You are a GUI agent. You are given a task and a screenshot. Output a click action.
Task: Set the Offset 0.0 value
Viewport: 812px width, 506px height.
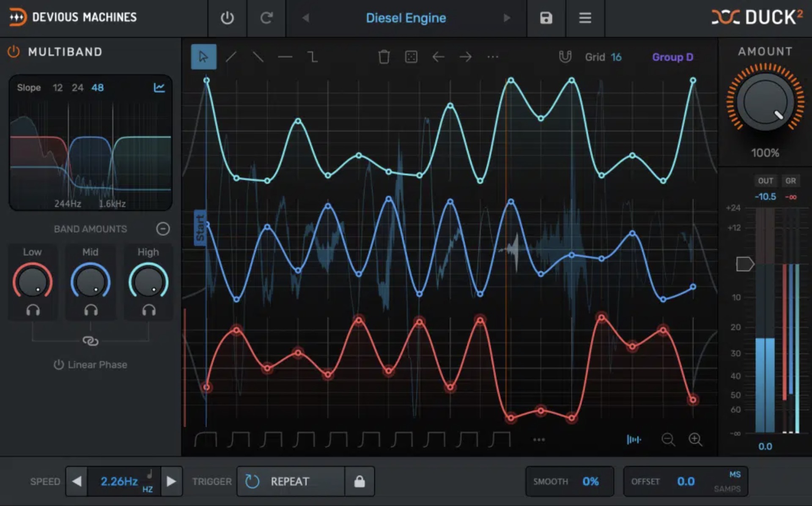(x=686, y=481)
